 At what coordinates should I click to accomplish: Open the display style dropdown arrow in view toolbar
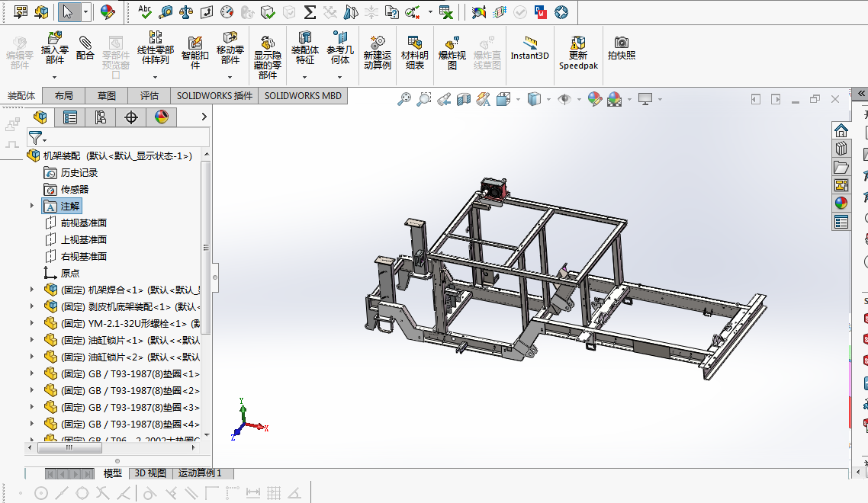coord(548,100)
